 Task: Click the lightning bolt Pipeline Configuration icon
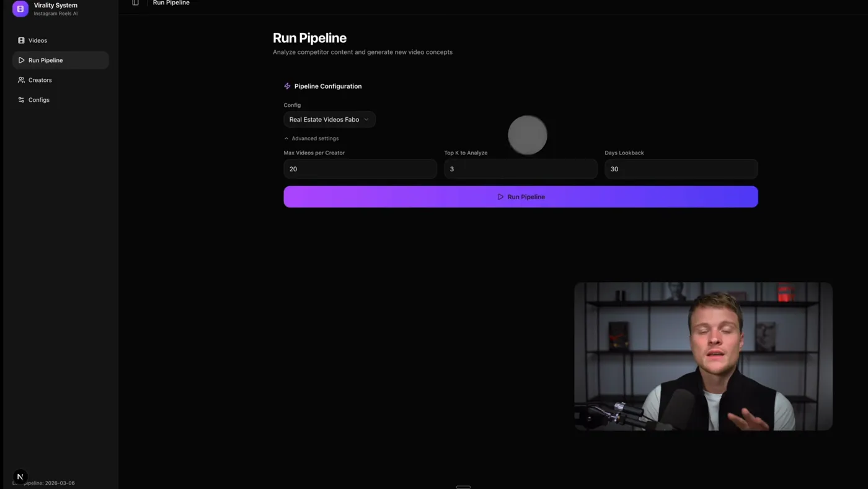pos(287,86)
